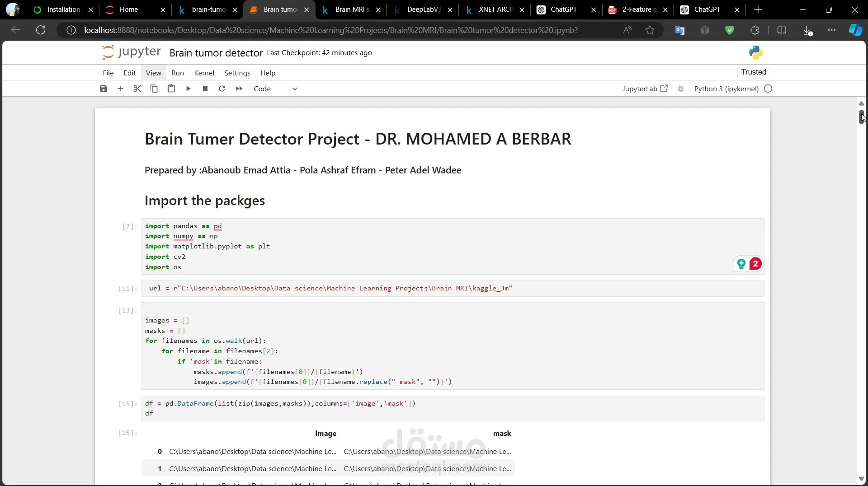Switch kernel via Python 3 (ipykernel)

(x=726, y=89)
